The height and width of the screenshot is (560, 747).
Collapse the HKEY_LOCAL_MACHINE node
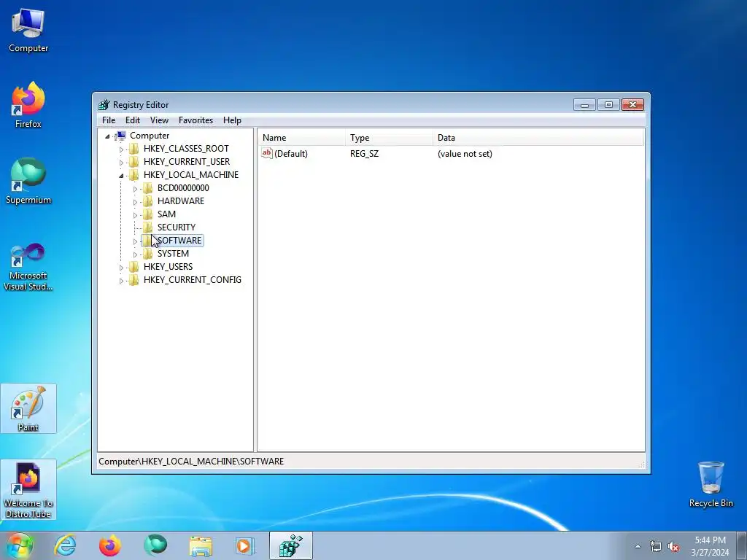121,176
